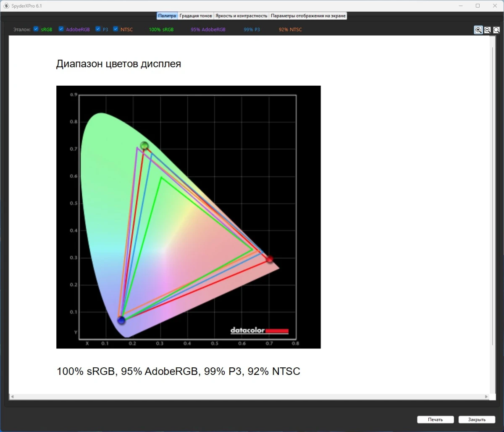
Task: Click the heading 'Диапазон цветов дисплея'
Action: [x=118, y=64]
